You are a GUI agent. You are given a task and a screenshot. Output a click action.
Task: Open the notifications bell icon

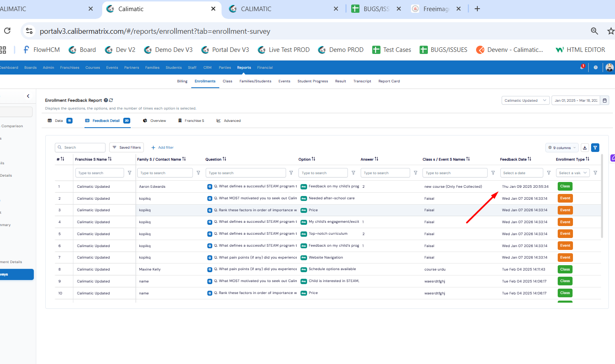pyautogui.click(x=582, y=67)
